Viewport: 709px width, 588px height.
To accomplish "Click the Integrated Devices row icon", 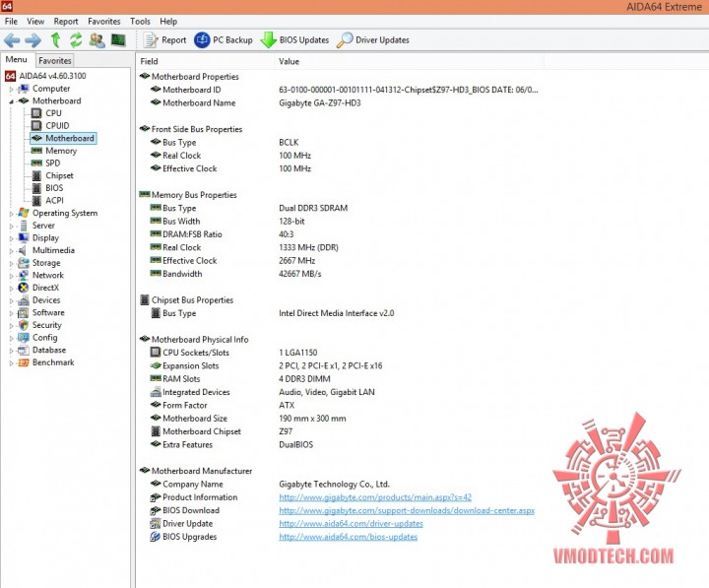I will (156, 392).
